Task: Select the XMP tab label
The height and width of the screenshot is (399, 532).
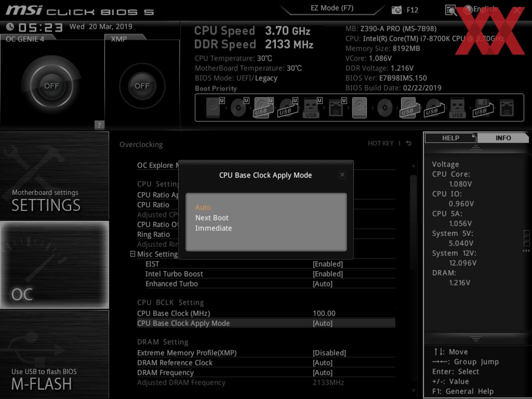Action: pos(119,39)
